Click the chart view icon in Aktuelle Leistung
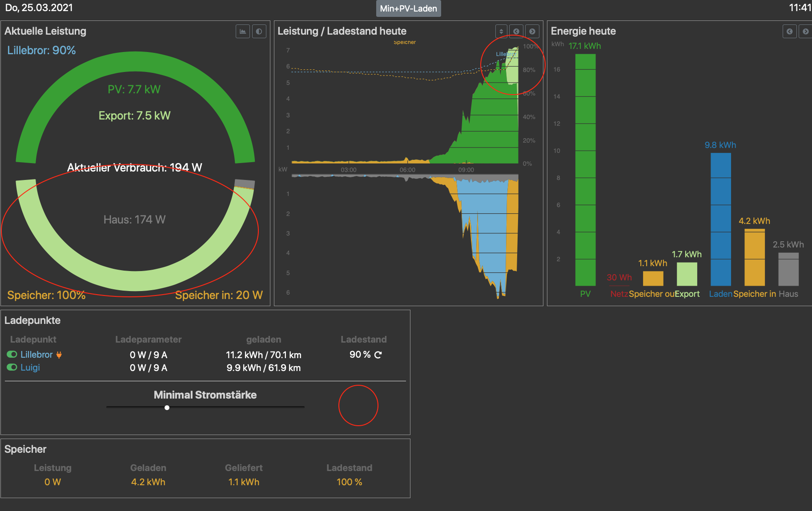This screenshot has width=812, height=511. coord(243,32)
